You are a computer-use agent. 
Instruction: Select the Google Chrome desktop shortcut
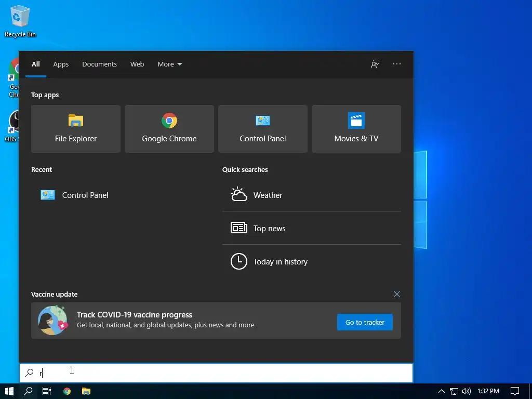tap(14, 78)
